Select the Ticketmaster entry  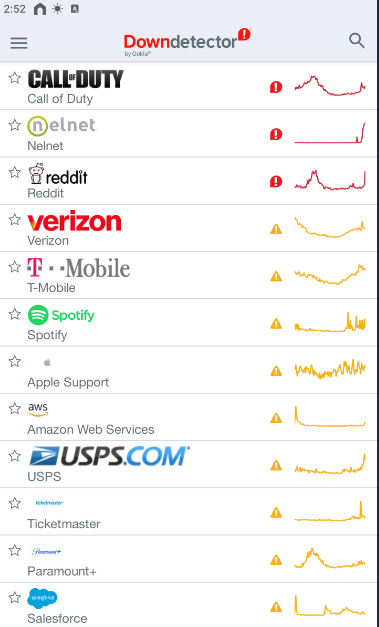[188, 511]
